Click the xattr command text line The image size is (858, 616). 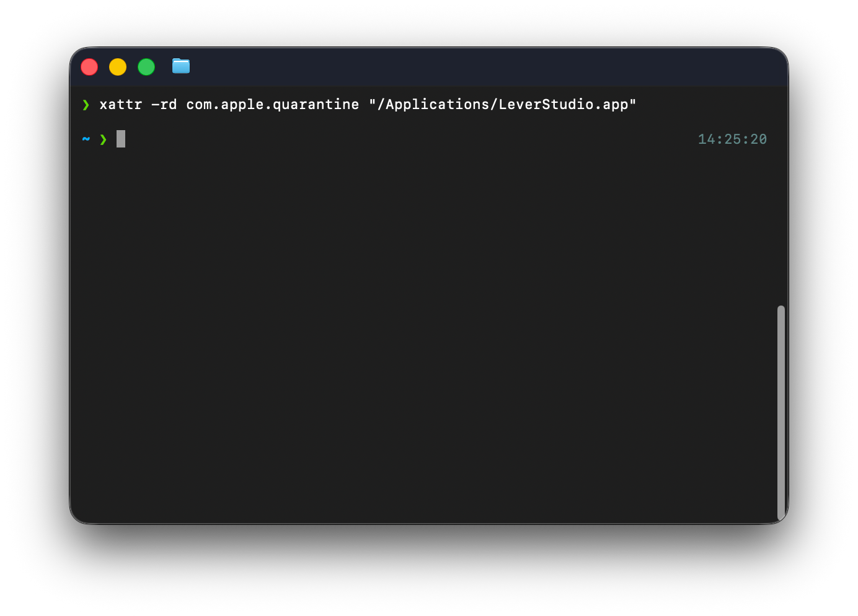[x=368, y=104]
